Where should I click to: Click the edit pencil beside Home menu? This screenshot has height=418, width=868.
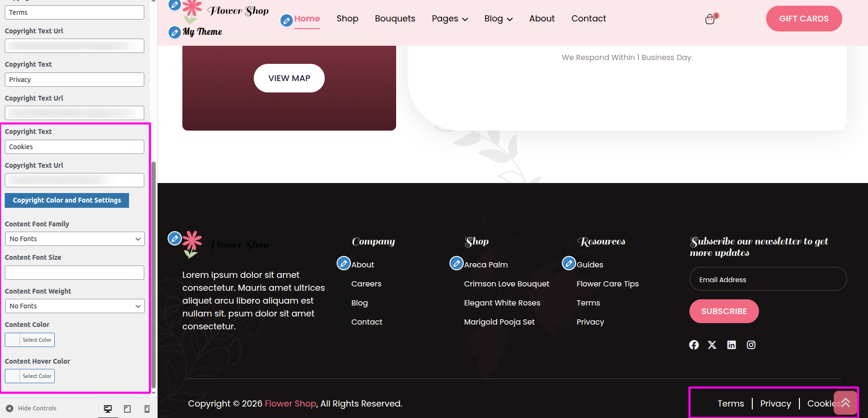click(x=286, y=20)
